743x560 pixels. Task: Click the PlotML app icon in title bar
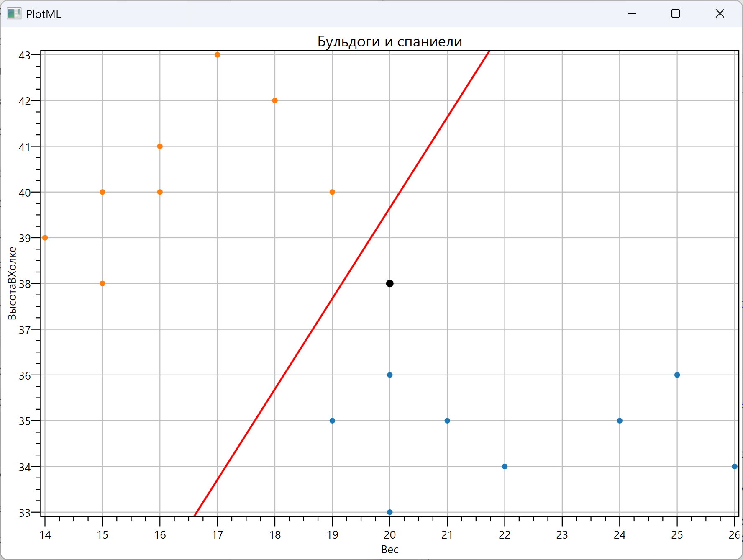[14, 14]
